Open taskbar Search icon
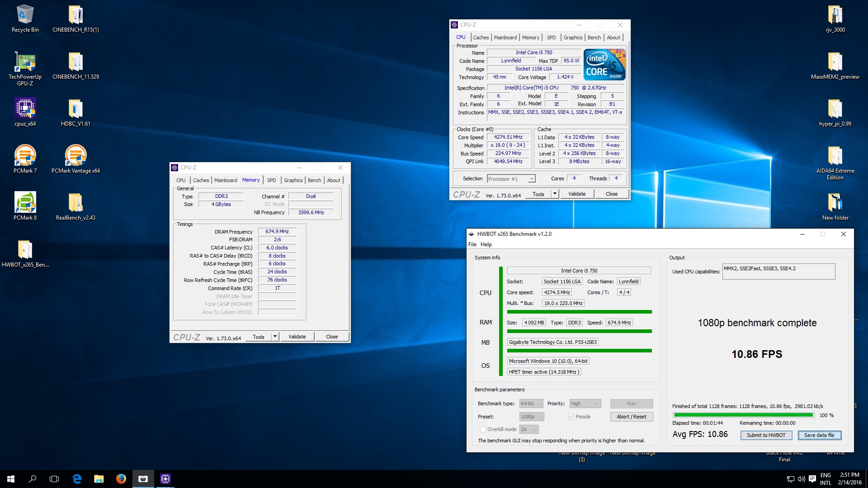868x488 pixels. pos(33,479)
